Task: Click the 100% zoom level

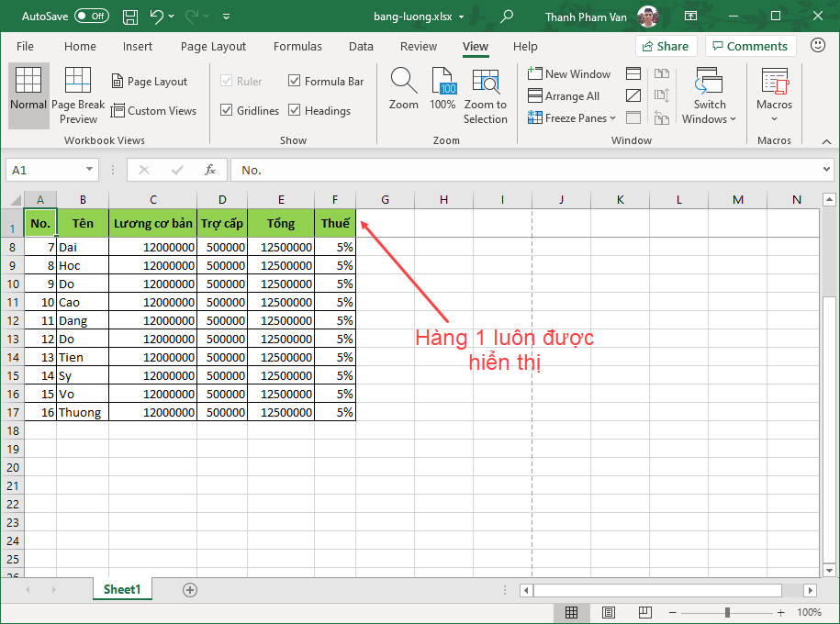Action: 809,612
